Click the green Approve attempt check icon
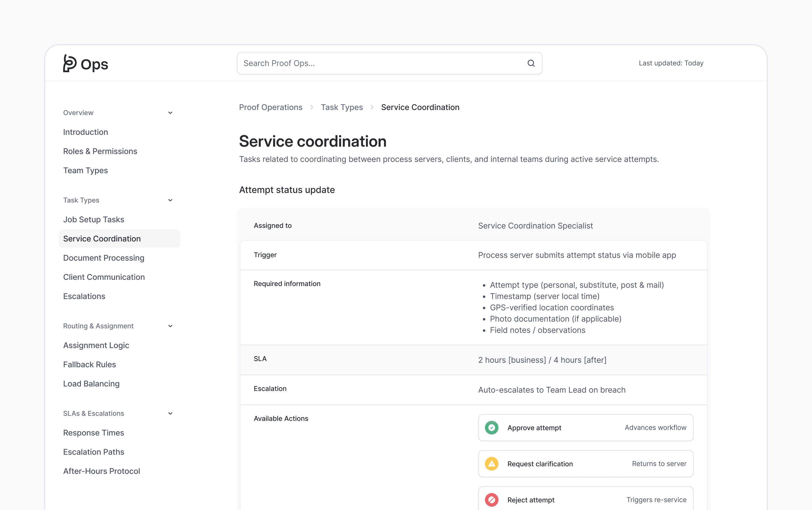Viewport: 812px width, 510px height. (x=491, y=427)
